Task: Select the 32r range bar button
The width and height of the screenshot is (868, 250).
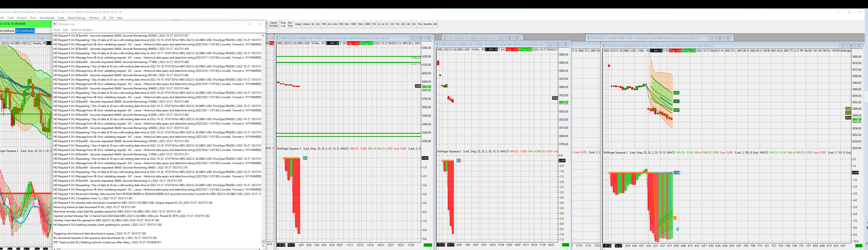Action: (414, 24)
